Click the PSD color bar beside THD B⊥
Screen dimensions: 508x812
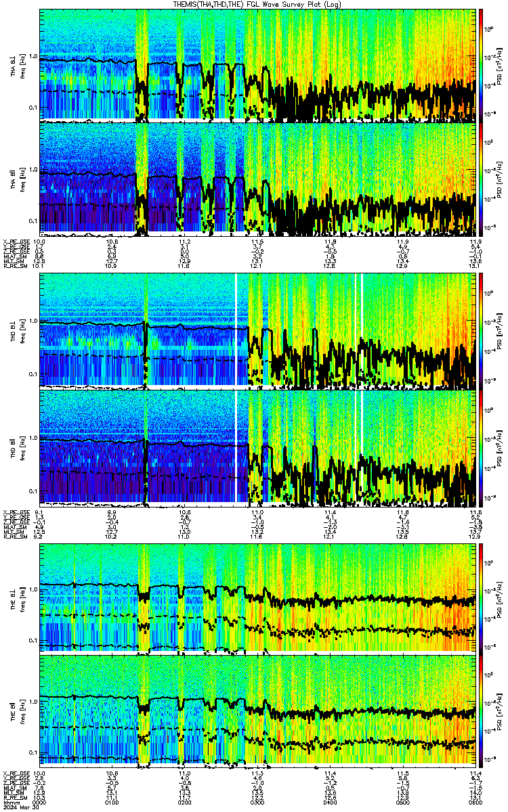(x=481, y=330)
